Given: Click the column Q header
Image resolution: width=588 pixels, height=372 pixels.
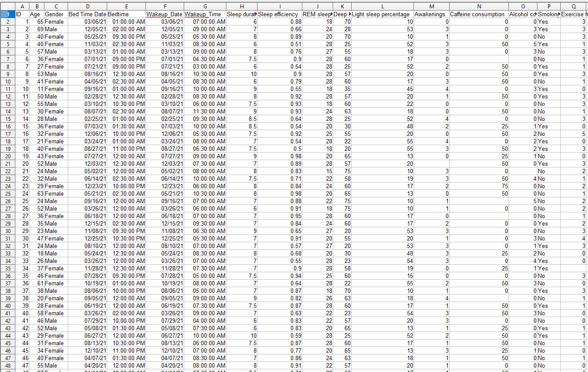Looking at the screenshot, I should [x=573, y=7].
